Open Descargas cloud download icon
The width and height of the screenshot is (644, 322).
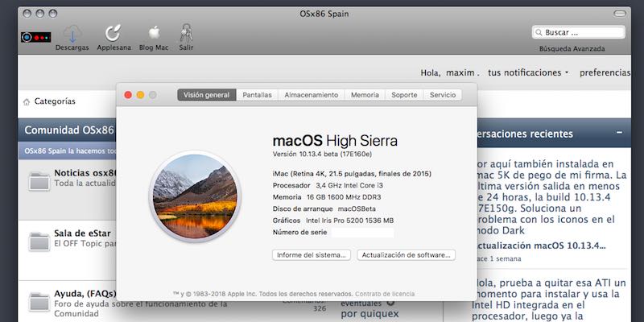72,34
